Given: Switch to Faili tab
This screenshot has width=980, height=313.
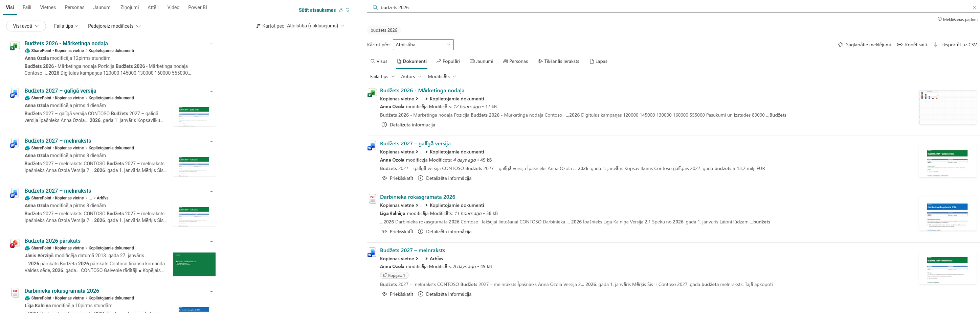Looking at the screenshot, I should click(x=27, y=7).
